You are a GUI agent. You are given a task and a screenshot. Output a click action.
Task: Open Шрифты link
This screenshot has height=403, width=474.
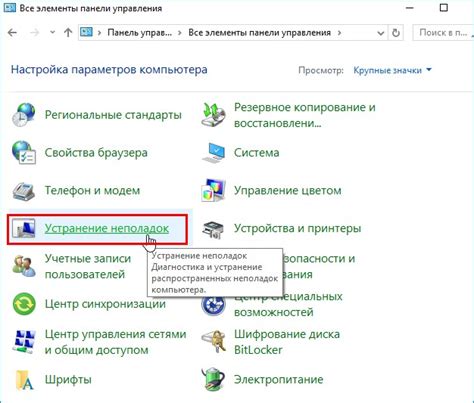(68, 380)
